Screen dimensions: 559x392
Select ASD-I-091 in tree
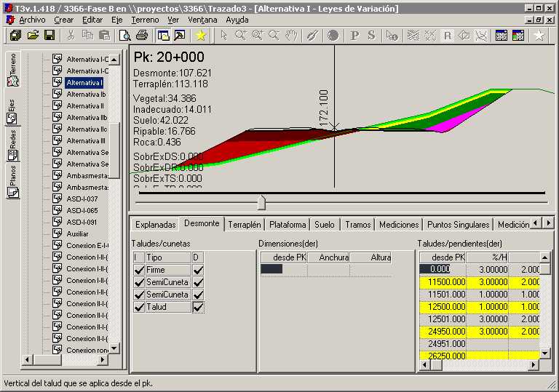[x=82, y=222]
